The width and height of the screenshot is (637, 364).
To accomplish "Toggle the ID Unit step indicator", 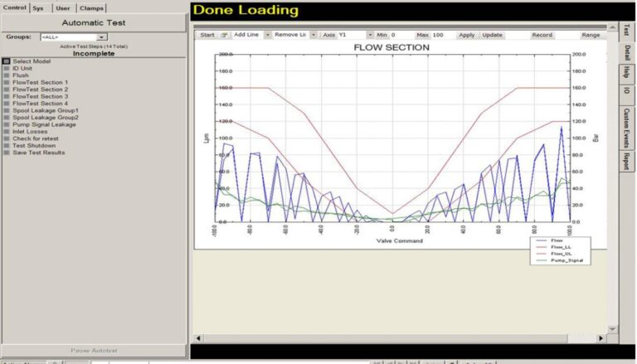I will click(x=6, y=68).
